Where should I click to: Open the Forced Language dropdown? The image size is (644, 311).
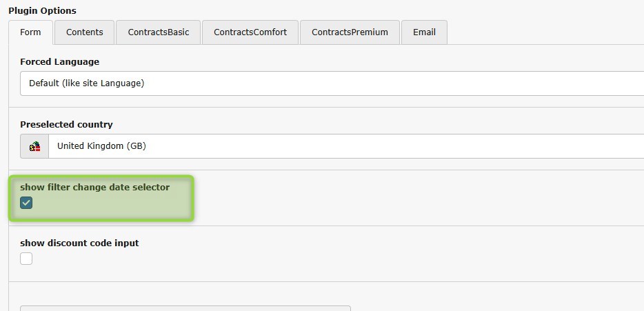pos(331,83)
